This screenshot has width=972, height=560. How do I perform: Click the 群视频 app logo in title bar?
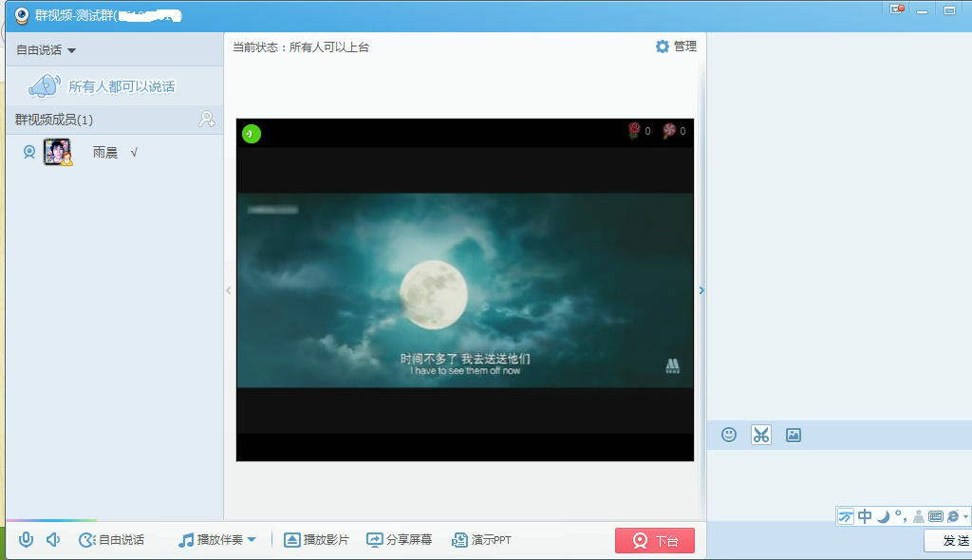tap(22, 15)
